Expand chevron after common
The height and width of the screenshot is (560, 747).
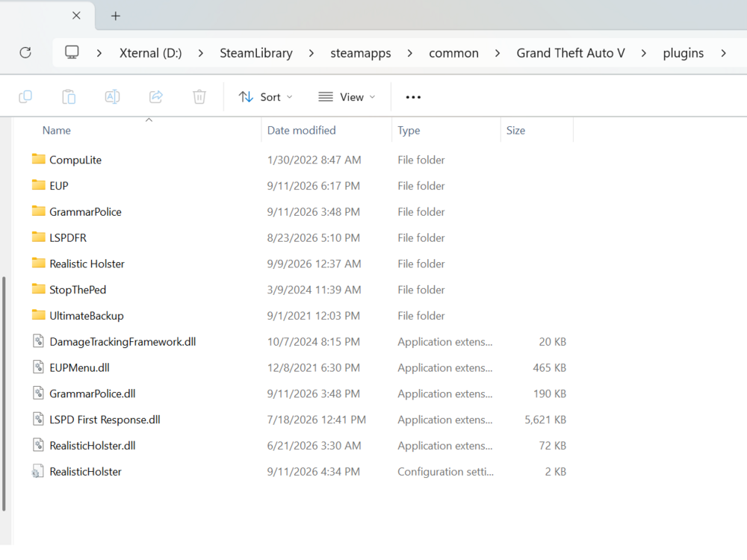[498, 53]
